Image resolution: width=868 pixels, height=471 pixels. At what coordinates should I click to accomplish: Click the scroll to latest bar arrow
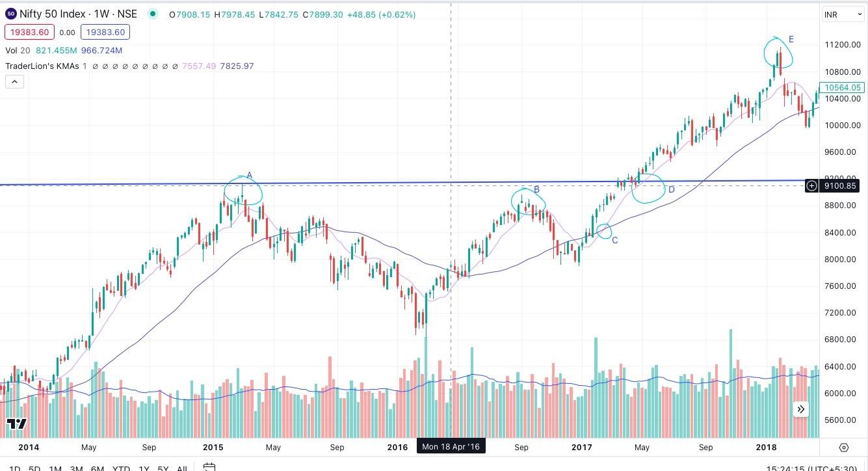click(800, 409)
